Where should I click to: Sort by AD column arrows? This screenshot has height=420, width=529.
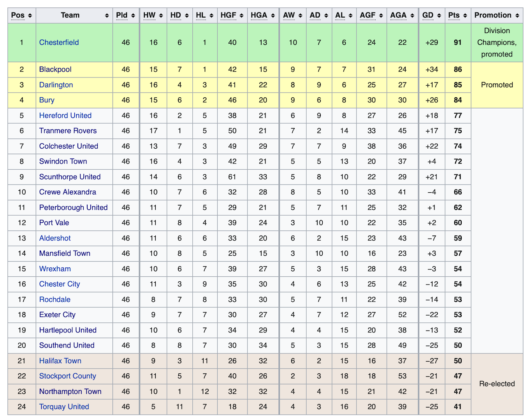point(326,16)
